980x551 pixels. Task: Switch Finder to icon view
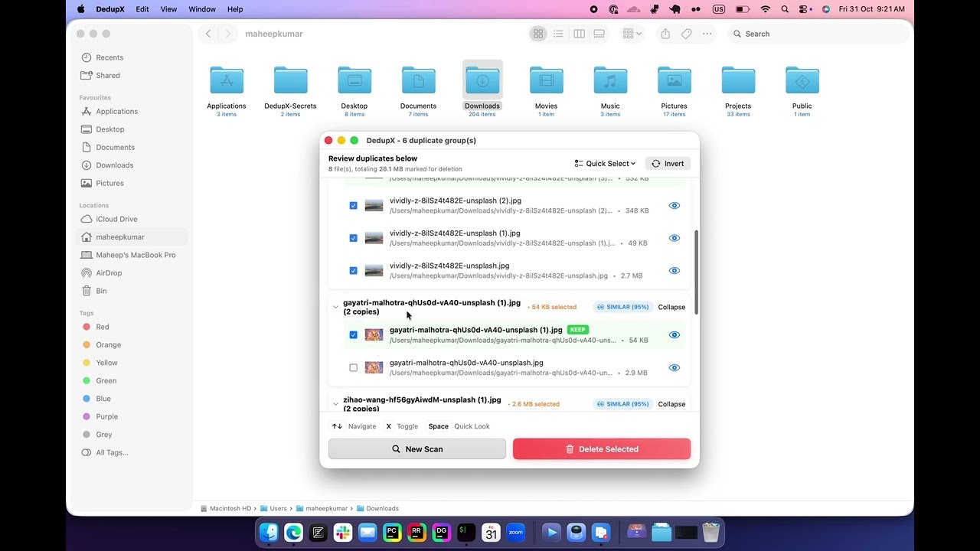[x=538, y=34]
